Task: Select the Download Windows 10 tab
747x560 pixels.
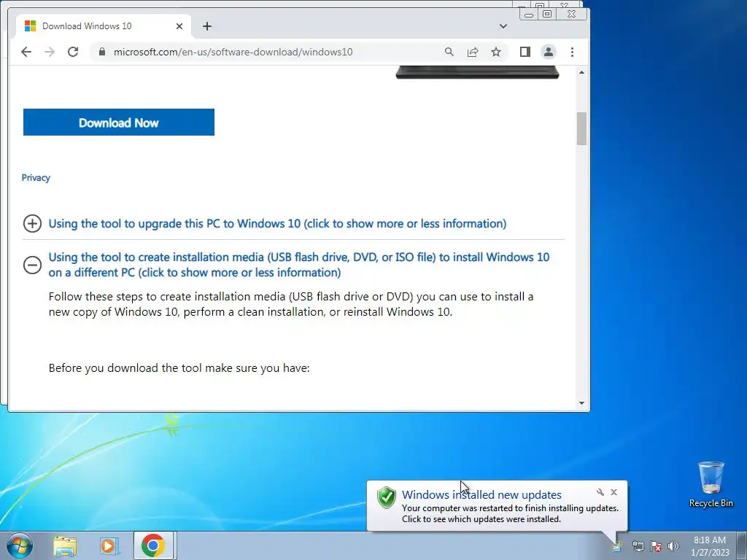Action: pyautogui.click(x=104, y=26)
